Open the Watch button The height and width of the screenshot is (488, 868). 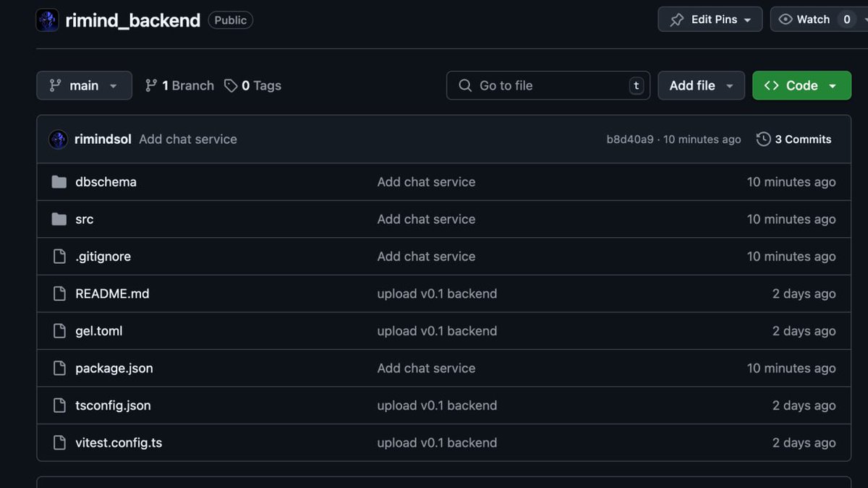[813, 20]
